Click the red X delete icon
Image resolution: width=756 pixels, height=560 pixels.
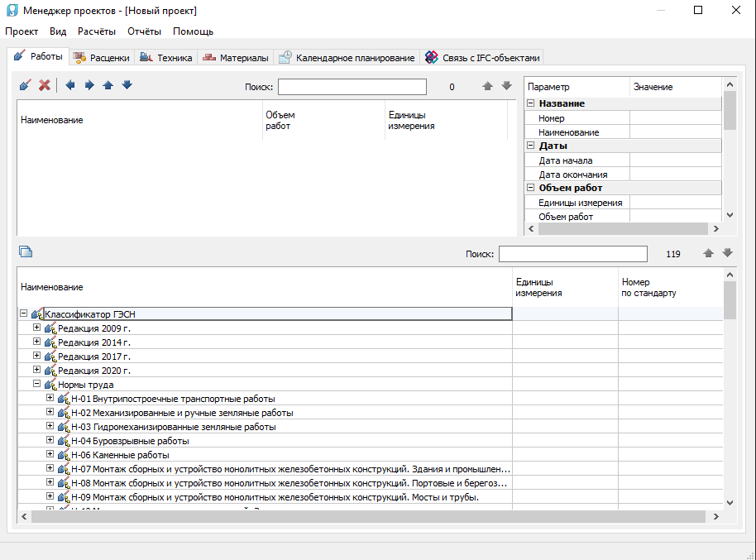tap(45, 85)
